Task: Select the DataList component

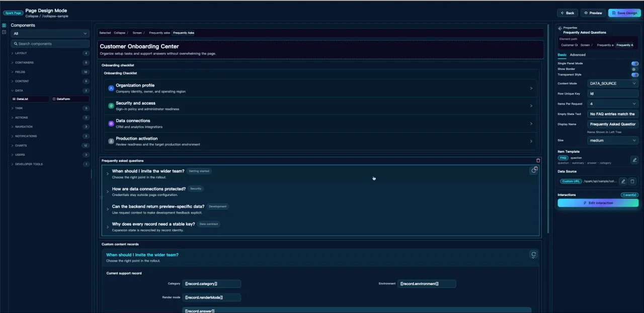Action: [30, 99]
